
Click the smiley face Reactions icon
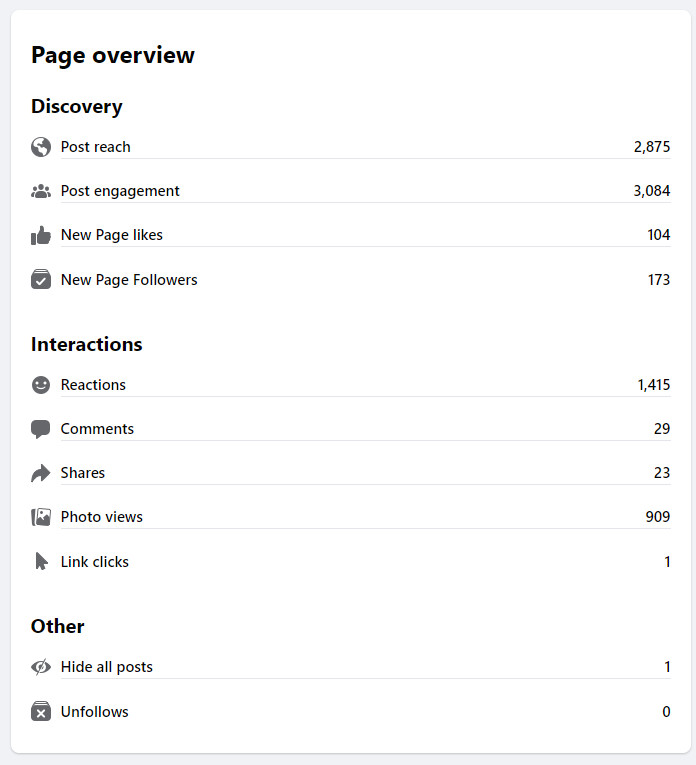41,385
